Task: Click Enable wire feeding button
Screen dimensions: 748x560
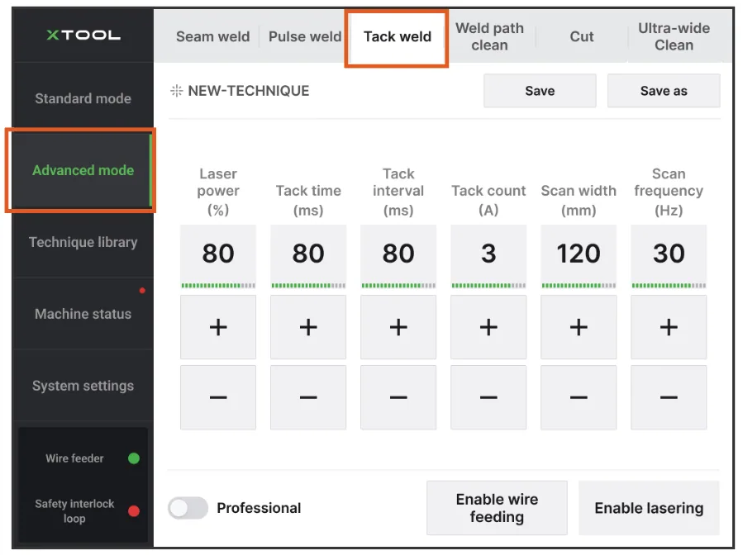Action: click(x=497, y=508)
